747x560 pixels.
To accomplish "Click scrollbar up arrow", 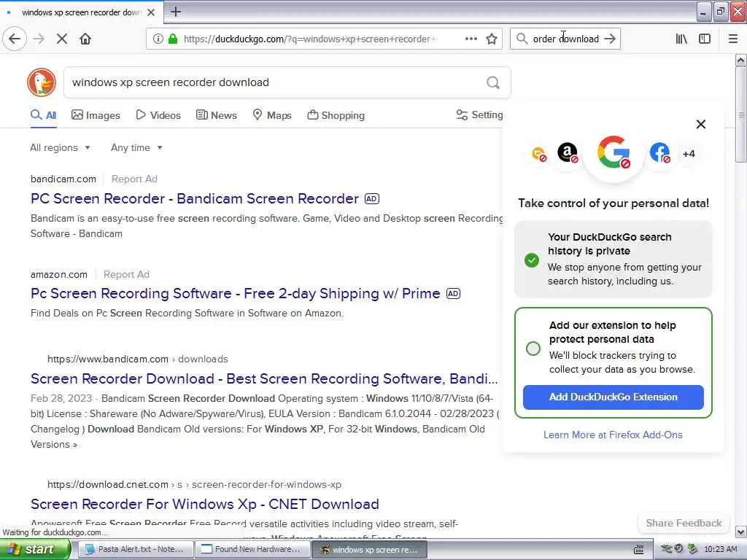I will tap(741, 60).
